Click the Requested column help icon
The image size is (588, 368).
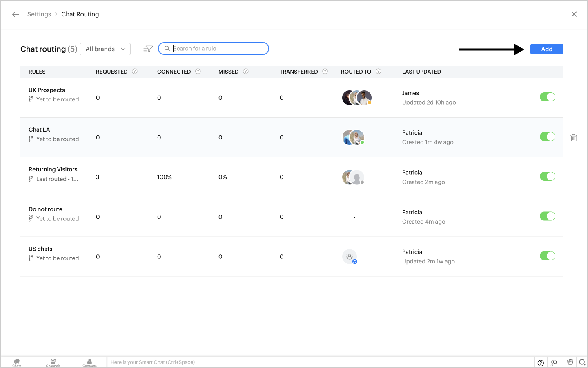pos(135,72)
